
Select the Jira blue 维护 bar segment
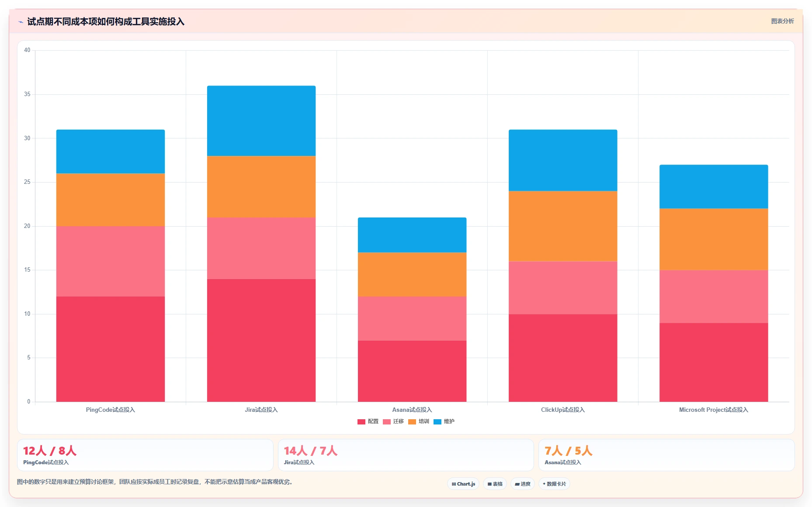261,121
